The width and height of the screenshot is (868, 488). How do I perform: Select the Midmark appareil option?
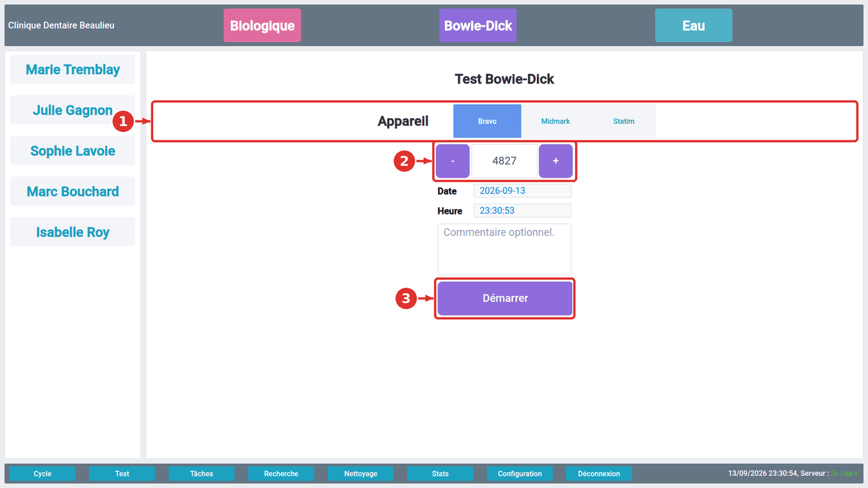pyautogui.click(x=555, y=121)
